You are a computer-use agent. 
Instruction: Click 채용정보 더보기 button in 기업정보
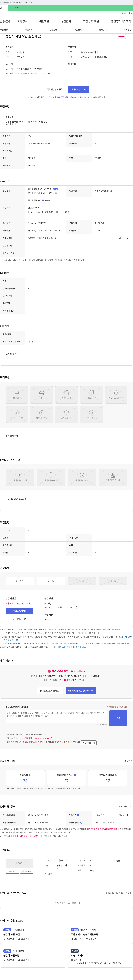(119, 861)
